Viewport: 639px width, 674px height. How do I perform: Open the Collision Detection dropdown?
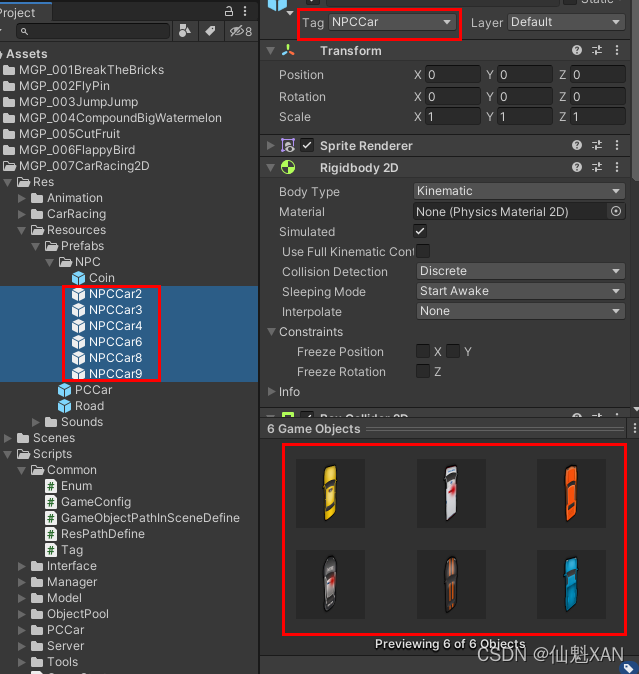pos(520,271)
